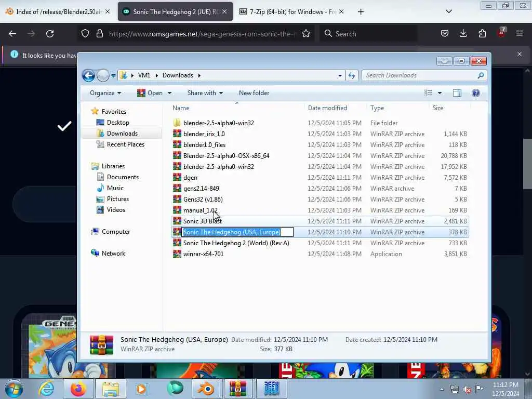The image size is (532, 399).
Task: Expand the Open button dropdown arrow
Action: tap(169, 93)
